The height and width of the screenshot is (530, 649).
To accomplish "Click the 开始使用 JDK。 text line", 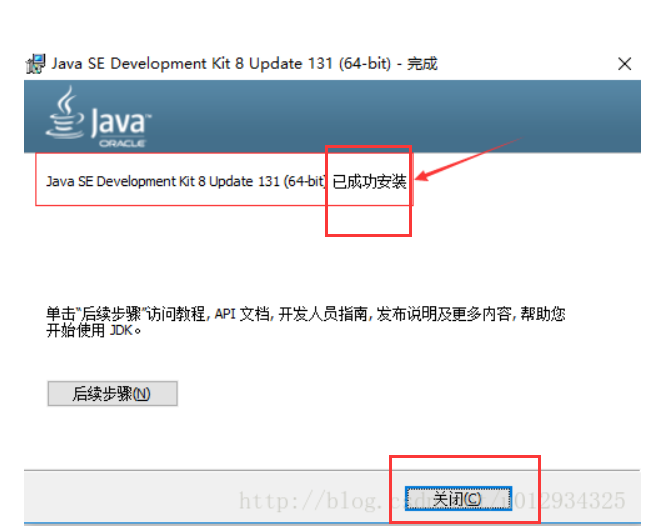I will tap(94, 330).
